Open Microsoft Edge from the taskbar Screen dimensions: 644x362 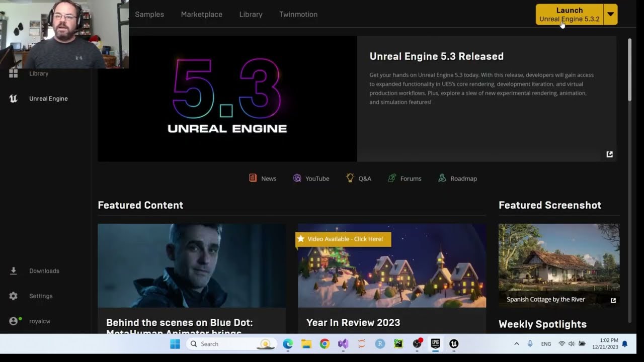(288, 344)
